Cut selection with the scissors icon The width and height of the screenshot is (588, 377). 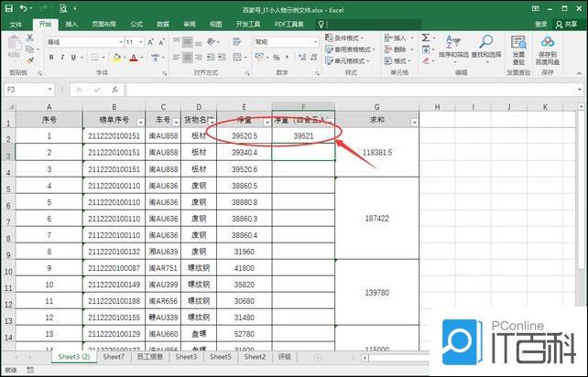point(29,38)
